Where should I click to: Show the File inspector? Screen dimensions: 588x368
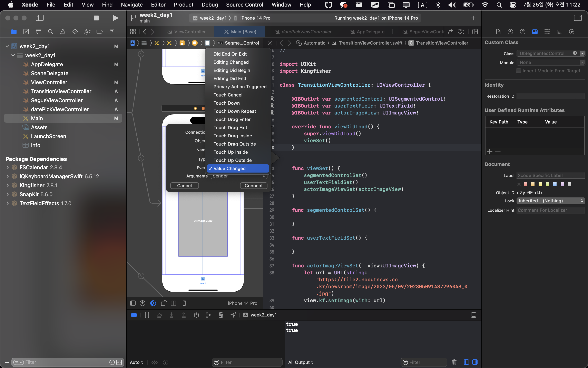498,32
